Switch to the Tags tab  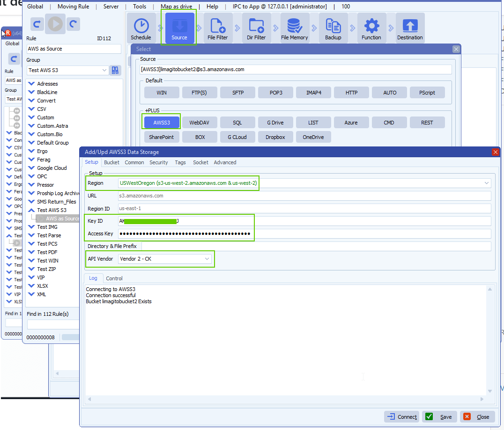point(180,162)
